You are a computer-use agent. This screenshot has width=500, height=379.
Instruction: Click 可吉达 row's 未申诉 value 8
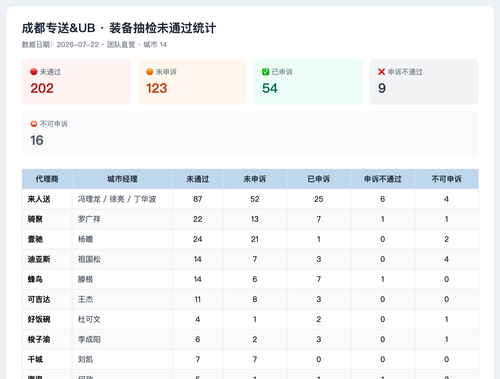255,299
